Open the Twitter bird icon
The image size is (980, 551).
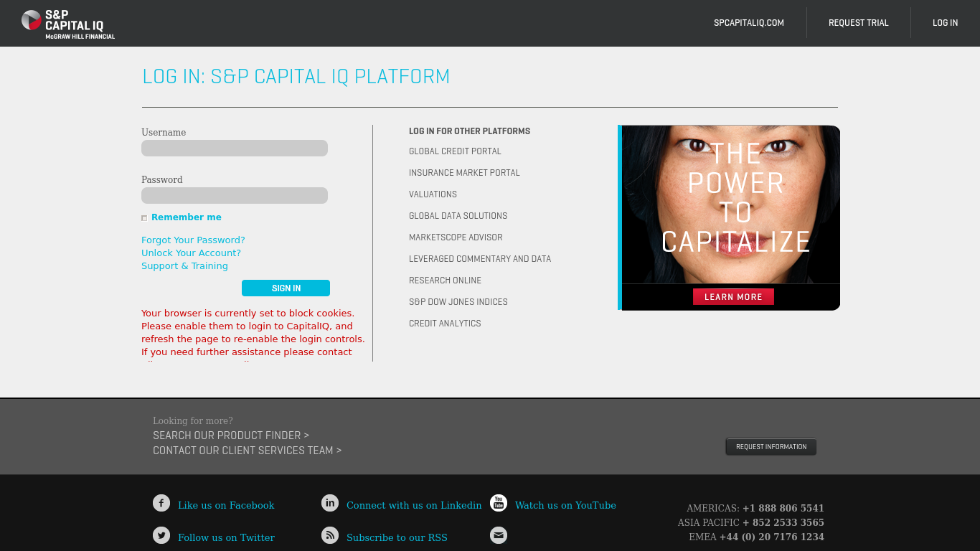click(161, 535)
